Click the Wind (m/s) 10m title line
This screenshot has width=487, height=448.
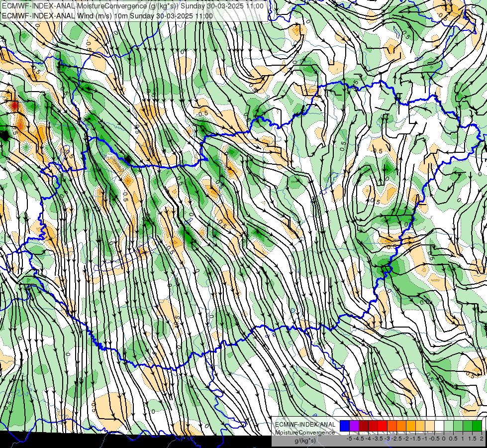point(107,16)
